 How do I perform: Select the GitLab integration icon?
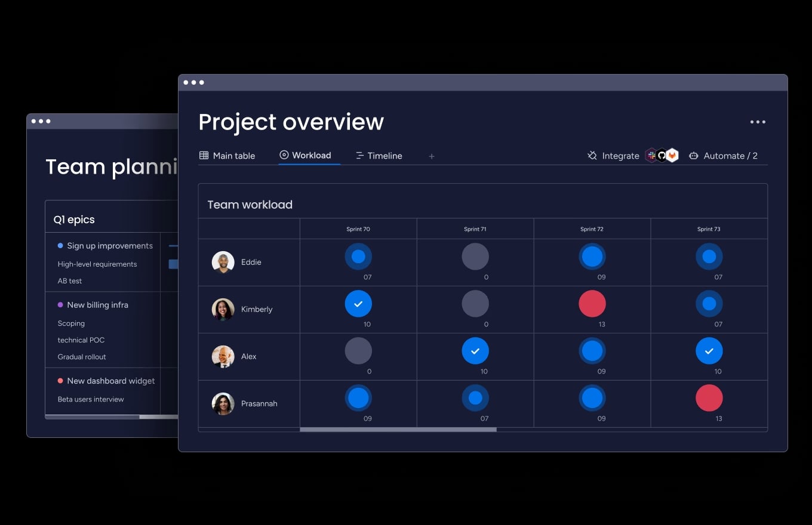click(x=672, y=155)
